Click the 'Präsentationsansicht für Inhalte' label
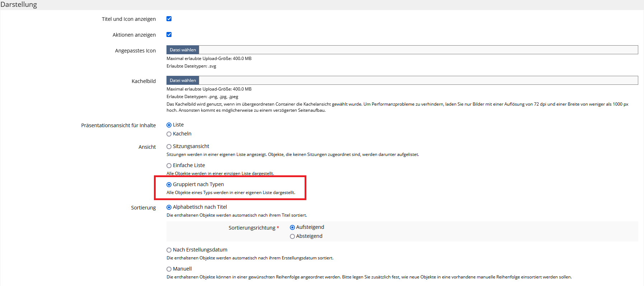Image resolution: width=644 pixels, height=286 pixels. 118,125
